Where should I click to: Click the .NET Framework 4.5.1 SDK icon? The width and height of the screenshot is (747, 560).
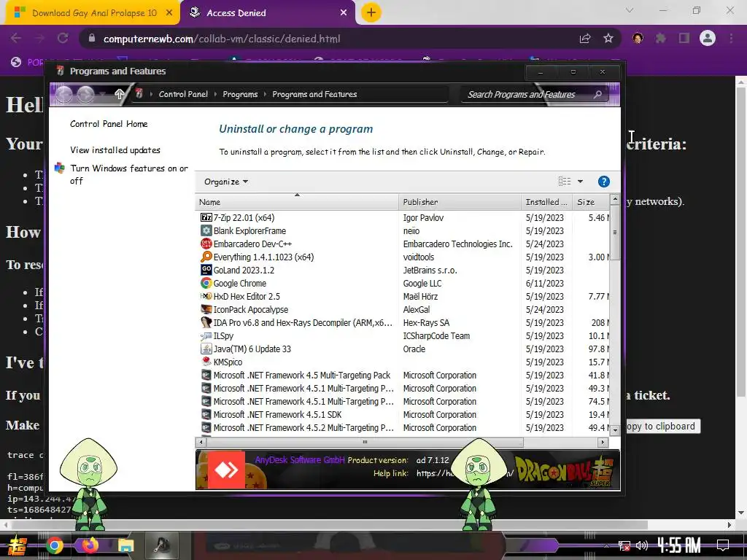[206, 415]
